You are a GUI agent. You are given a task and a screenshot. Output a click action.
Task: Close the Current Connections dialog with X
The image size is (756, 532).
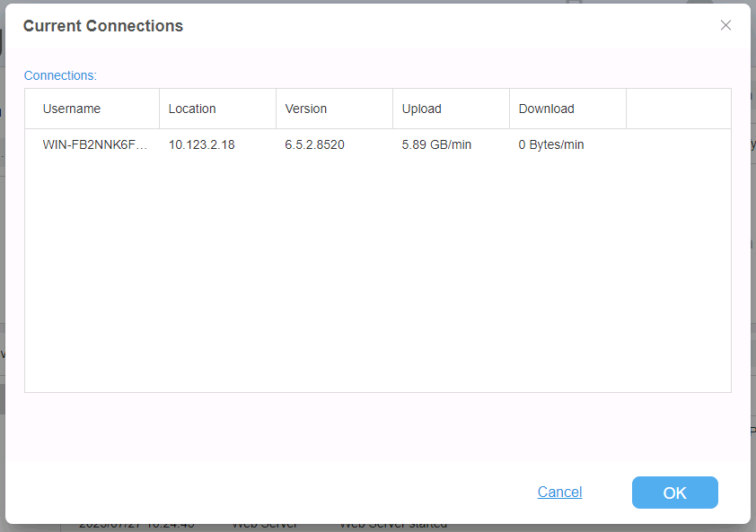pos(725,25)
